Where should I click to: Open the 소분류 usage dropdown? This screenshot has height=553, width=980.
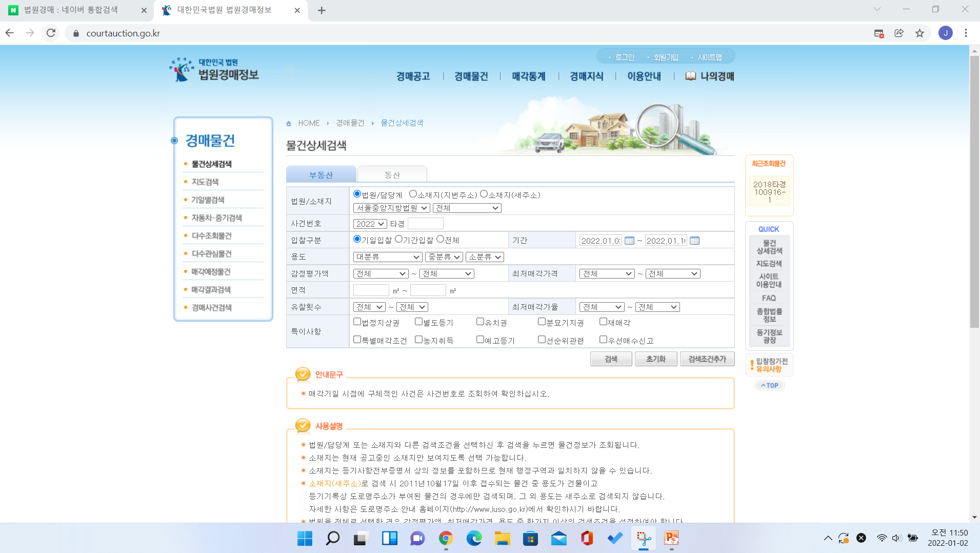click(x=485, y=256)
